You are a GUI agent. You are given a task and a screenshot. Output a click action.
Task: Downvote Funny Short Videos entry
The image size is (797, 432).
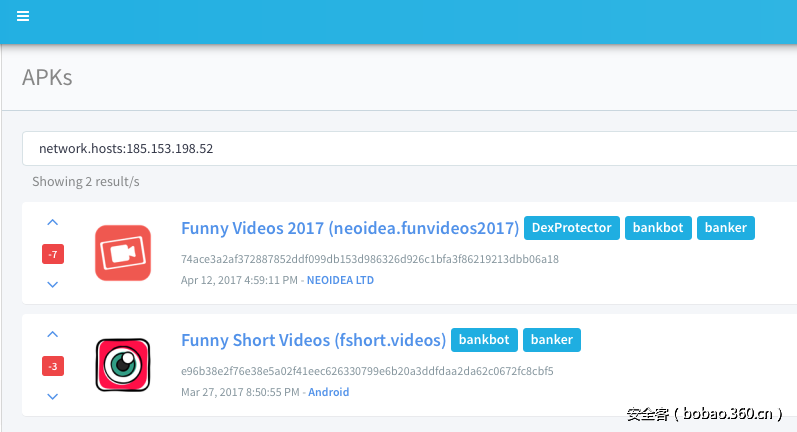pyautogui.click(x=53, y=397)
